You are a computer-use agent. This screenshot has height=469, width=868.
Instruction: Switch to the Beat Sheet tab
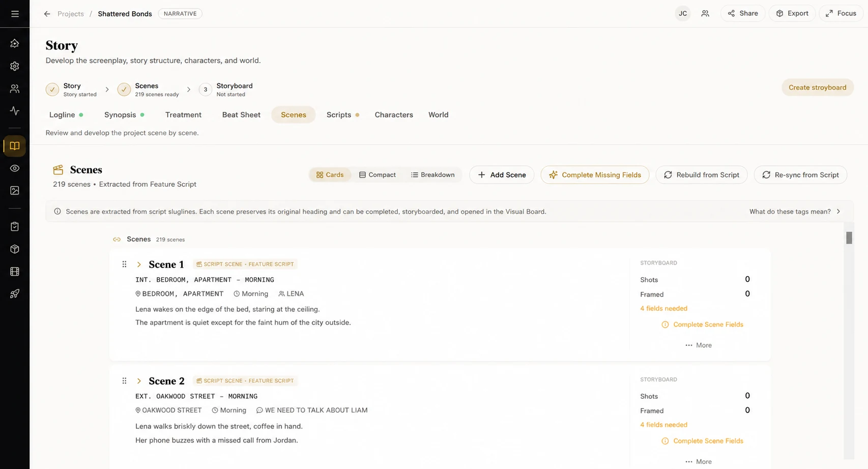[241, 115]
